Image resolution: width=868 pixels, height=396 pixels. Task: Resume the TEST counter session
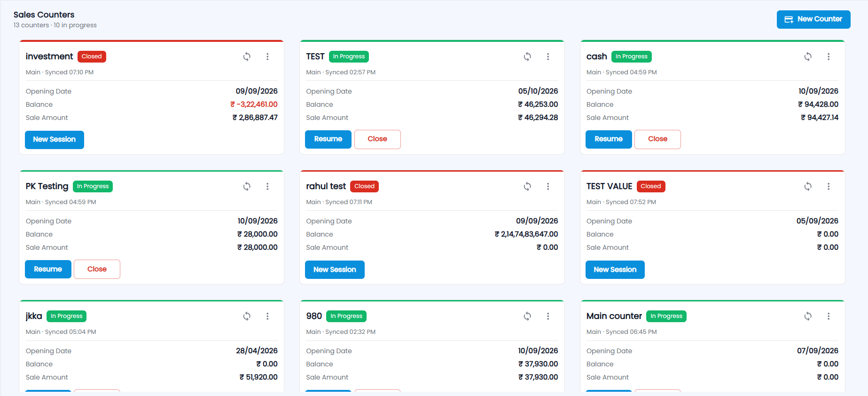(x=328, y=139)
